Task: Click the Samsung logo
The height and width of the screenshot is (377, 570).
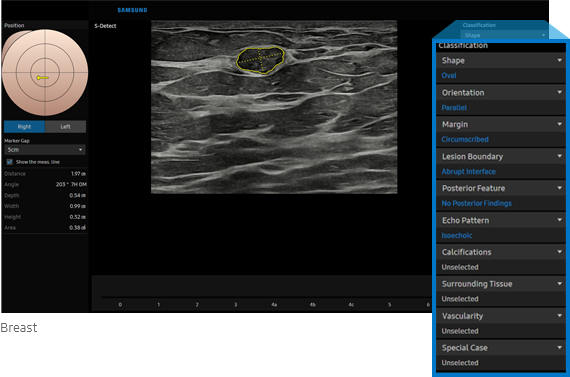Action: click(132, 10)
